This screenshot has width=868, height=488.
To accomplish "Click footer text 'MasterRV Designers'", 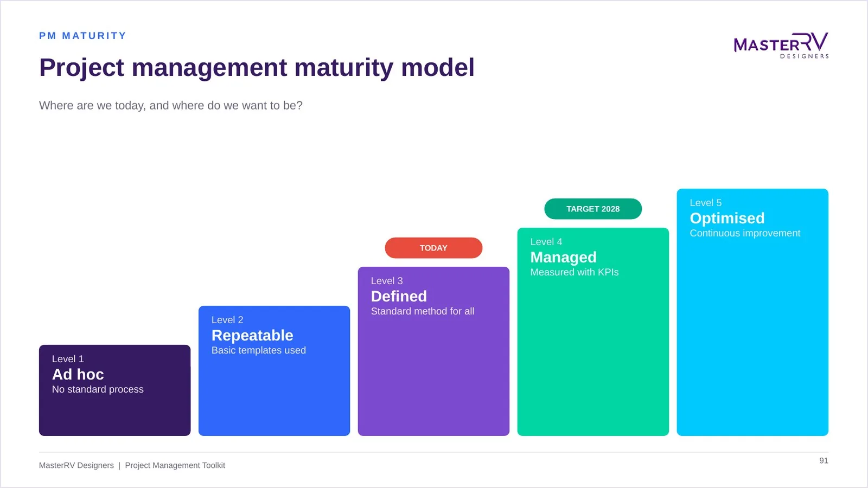I will click(x=76, y=465).
